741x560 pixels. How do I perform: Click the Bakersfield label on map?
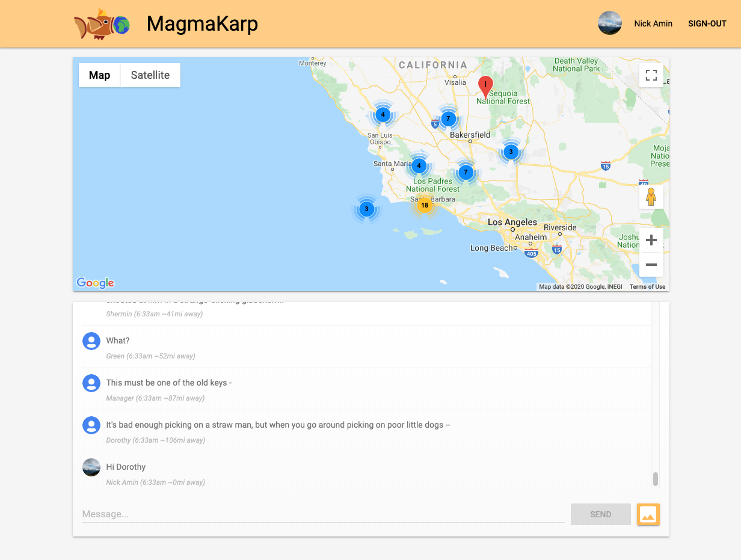470,135
